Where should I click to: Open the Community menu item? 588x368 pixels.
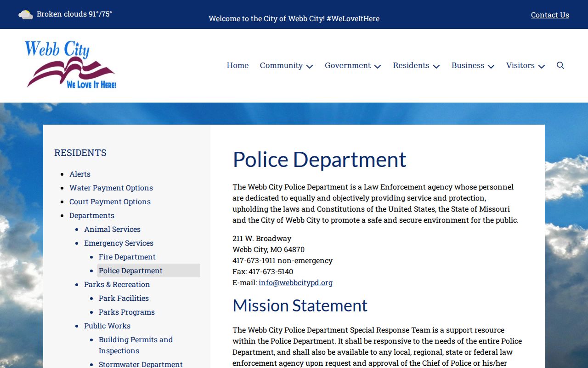click(x=281, y=65)
